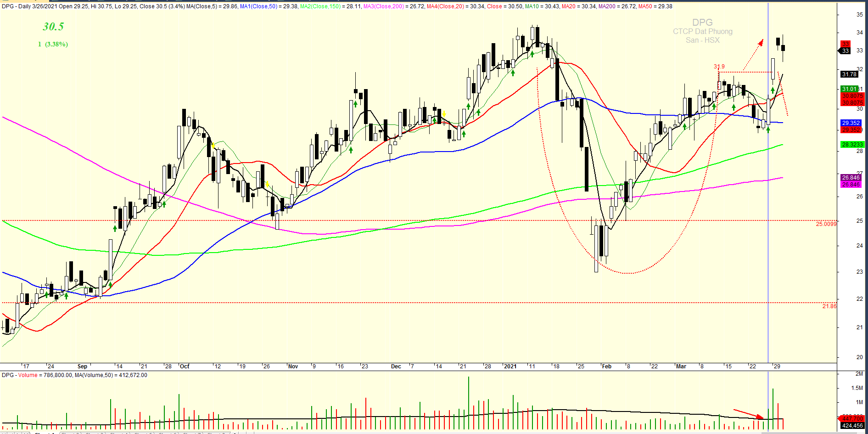Click the Feb label on the date axis

point(606,366)
